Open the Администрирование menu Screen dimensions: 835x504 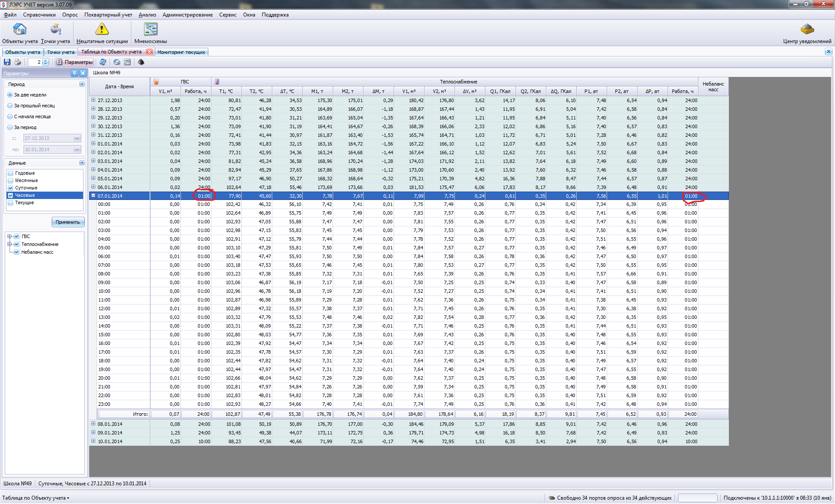pyautogui.click(x=187, y=15)
